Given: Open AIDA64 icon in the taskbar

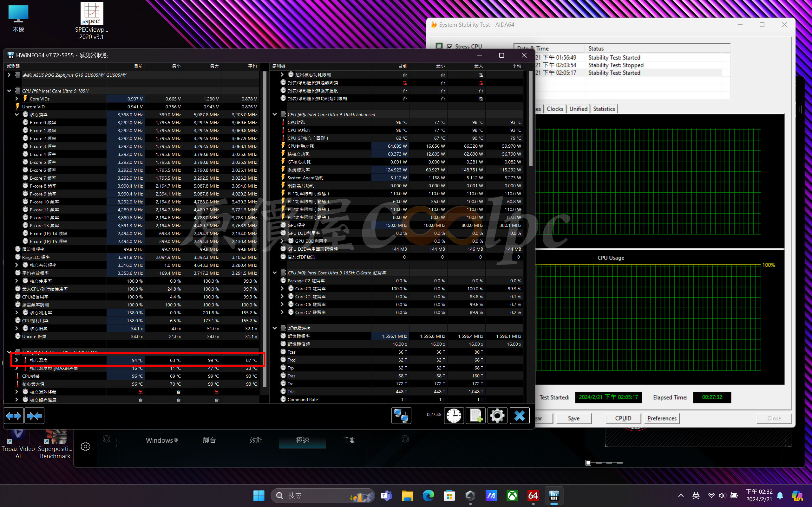Looking at the screenshot, I should click(x=533, y=496).
